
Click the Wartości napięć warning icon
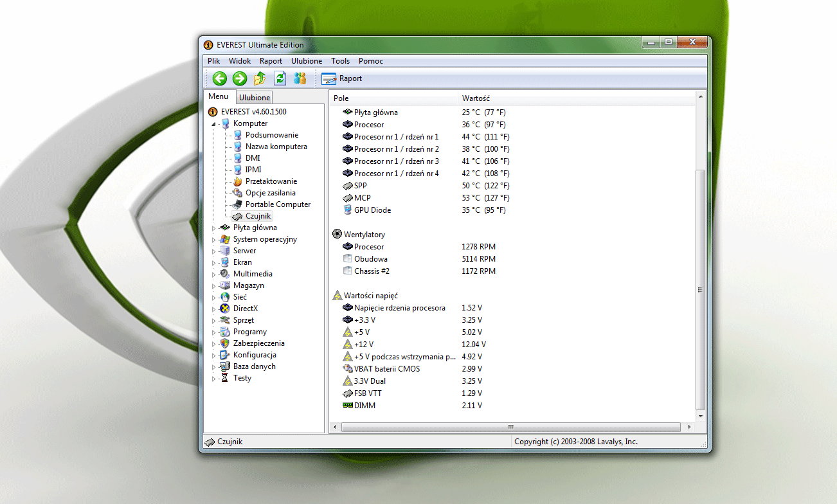coord(337,296)
